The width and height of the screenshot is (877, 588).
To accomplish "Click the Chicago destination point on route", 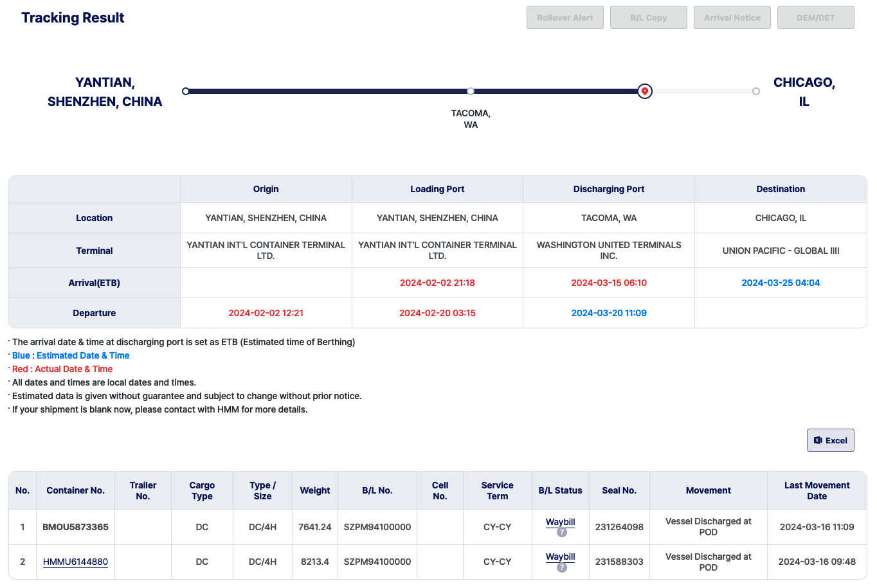I will point(756,91).
